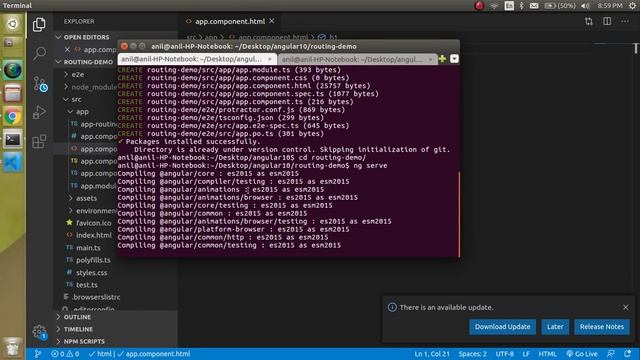640x360 pixels.
Task: Open the Extensions view
Action: coord(39,142)
